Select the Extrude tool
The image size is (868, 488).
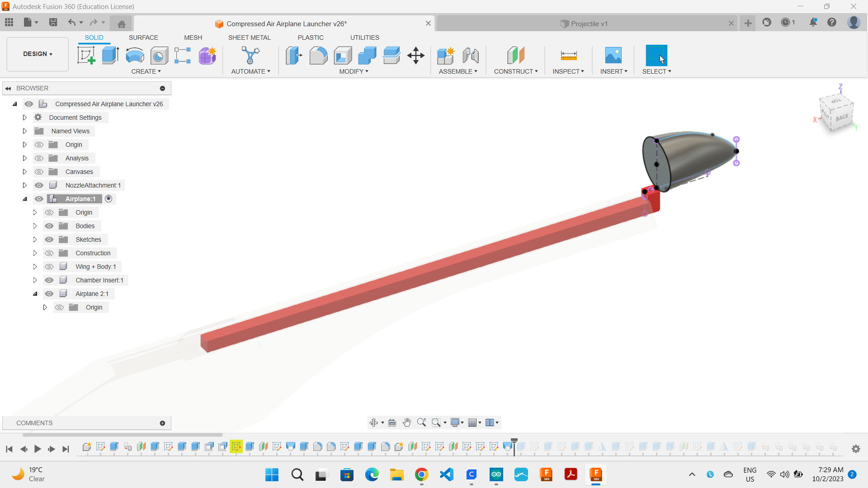(110, 56)
